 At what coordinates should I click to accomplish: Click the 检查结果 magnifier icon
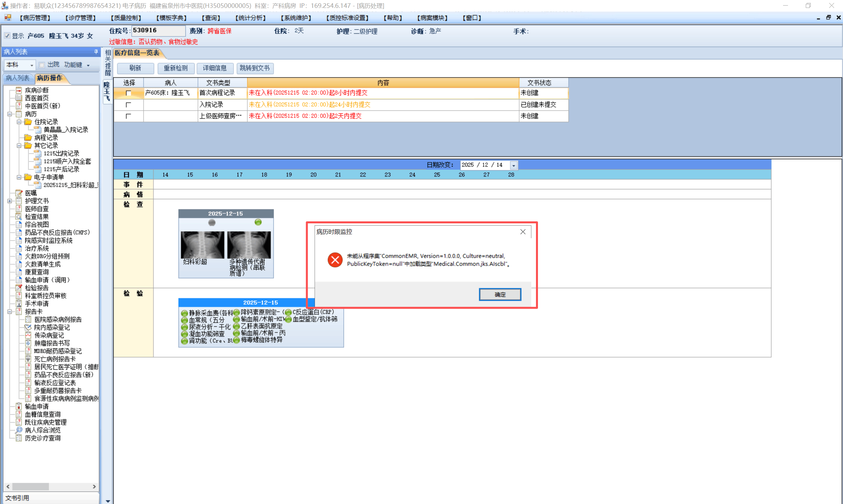pyautogui.click(x=19, y=217)
